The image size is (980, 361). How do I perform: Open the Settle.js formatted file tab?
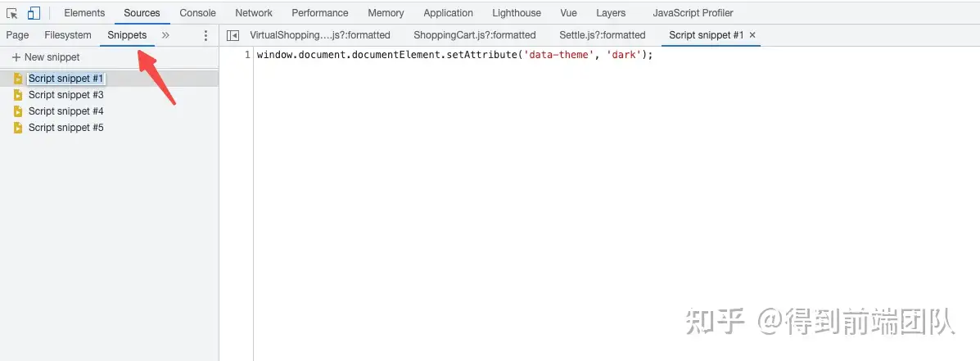pos(602,35)
